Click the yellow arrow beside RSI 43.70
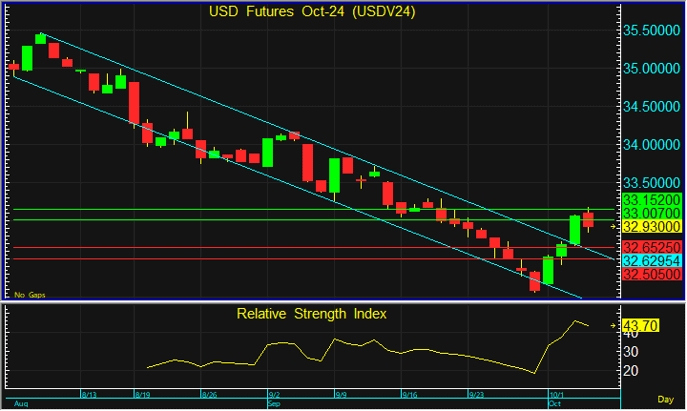687x411 pixels. 612,325
